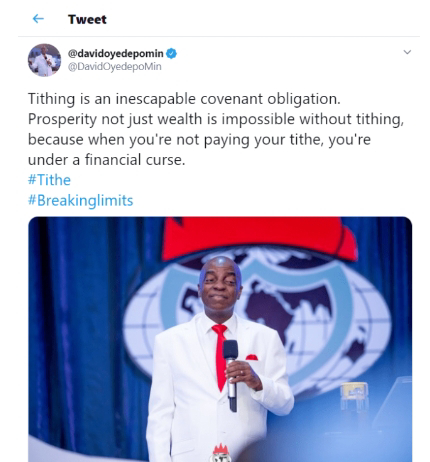
Task: Click the glass cup in the photo
Action: tap(354, 398)
